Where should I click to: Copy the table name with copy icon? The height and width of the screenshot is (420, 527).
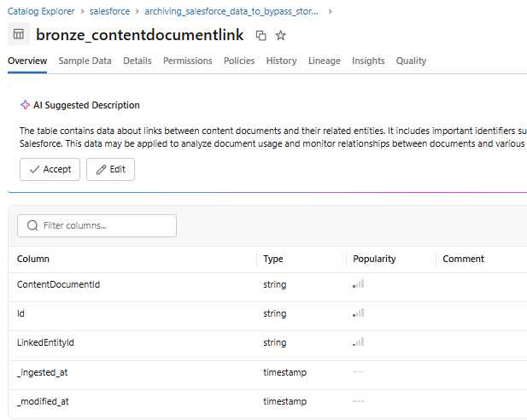click(x=261, y=35)
